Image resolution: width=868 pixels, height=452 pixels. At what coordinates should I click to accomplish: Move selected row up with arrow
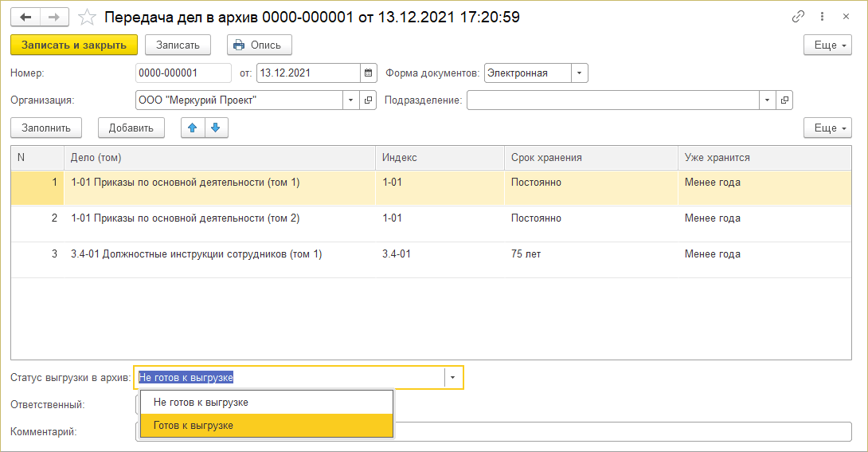click(x=193, y=128)
